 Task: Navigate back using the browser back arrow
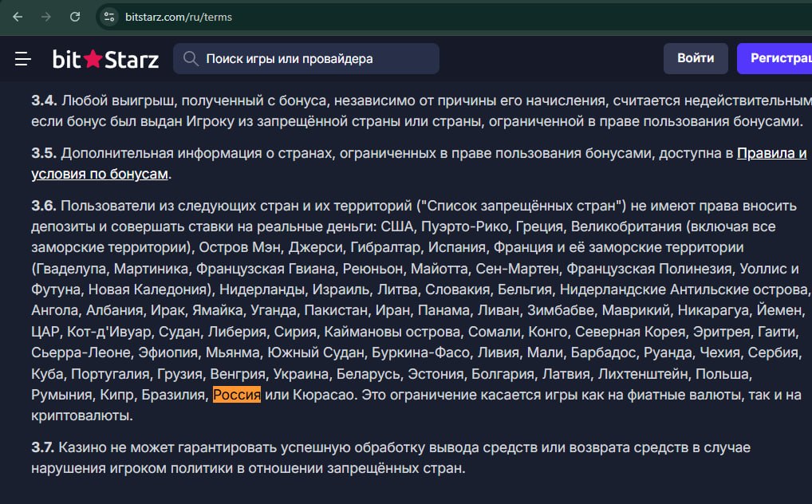point(16,15)
